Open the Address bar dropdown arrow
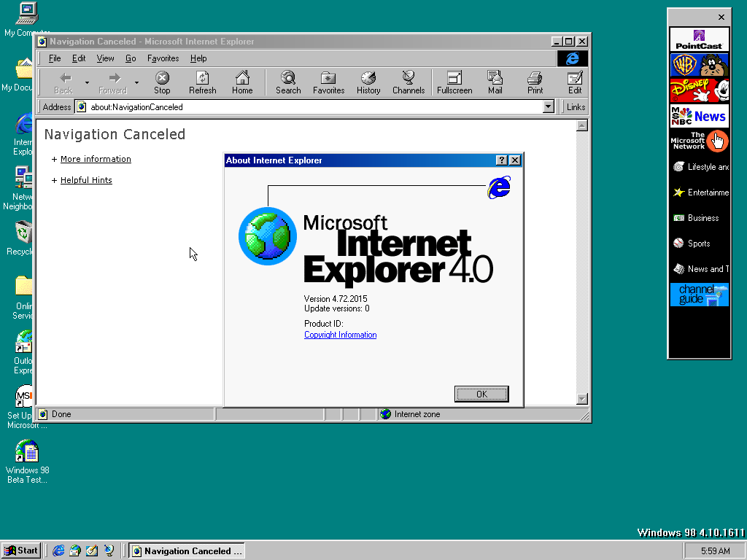747x560 pixels. point(549,106)
